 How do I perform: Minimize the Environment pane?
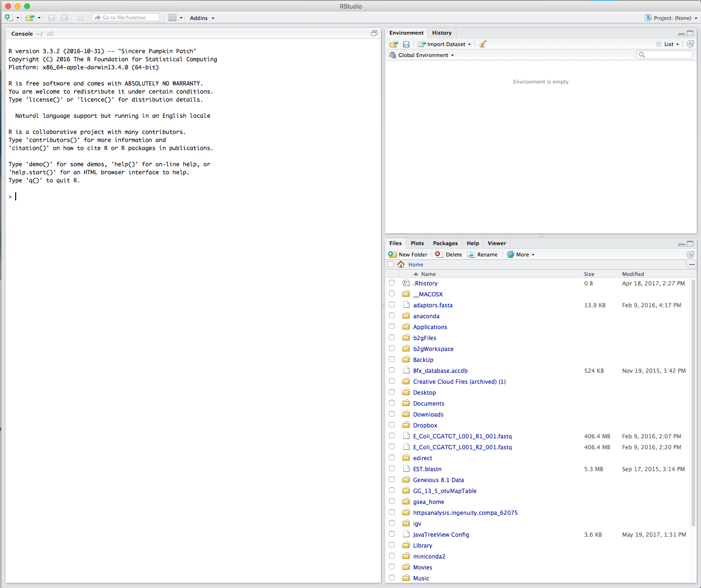[x=682, y=34]
